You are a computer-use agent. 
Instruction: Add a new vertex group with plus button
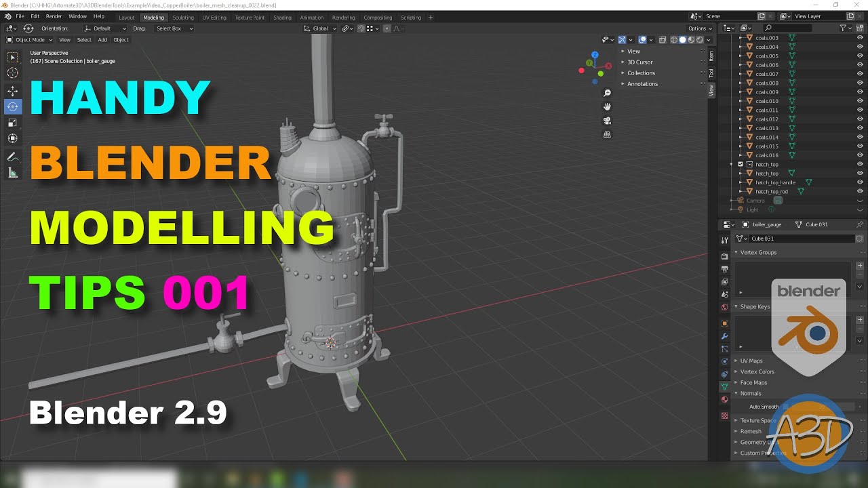pos(860,266)
